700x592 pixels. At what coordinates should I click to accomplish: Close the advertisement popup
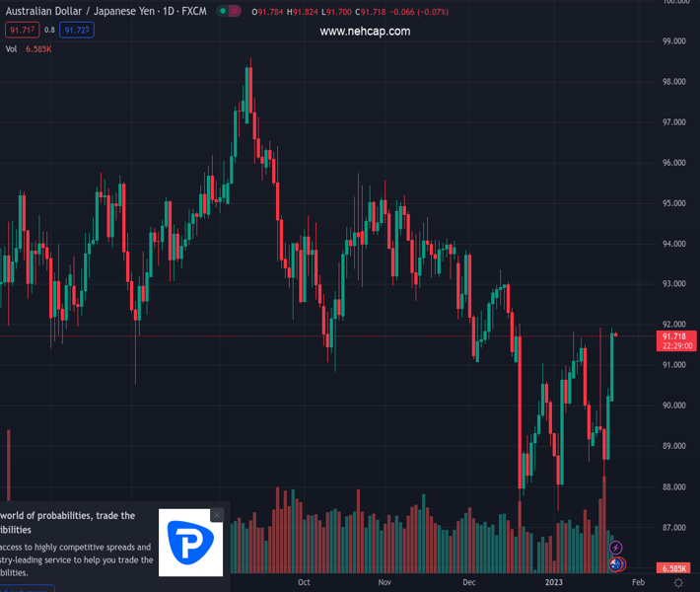[217, 515]
